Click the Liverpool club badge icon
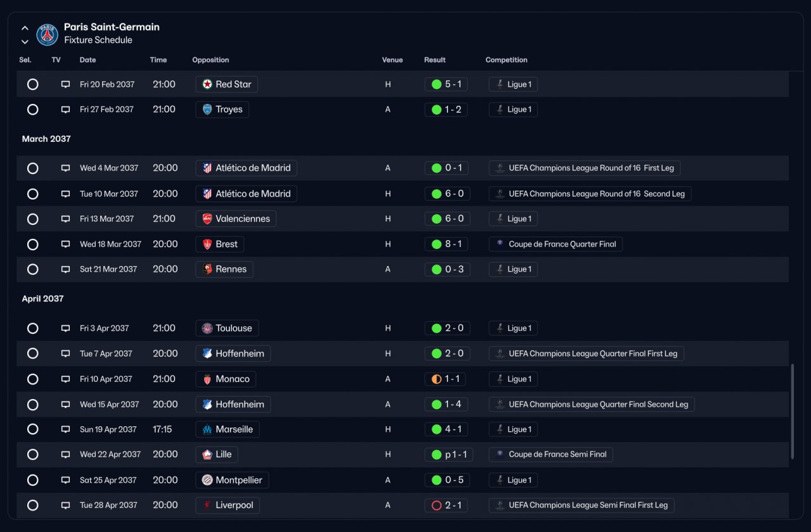This screenshot has width=811, height=532. [x=207, y=505]
